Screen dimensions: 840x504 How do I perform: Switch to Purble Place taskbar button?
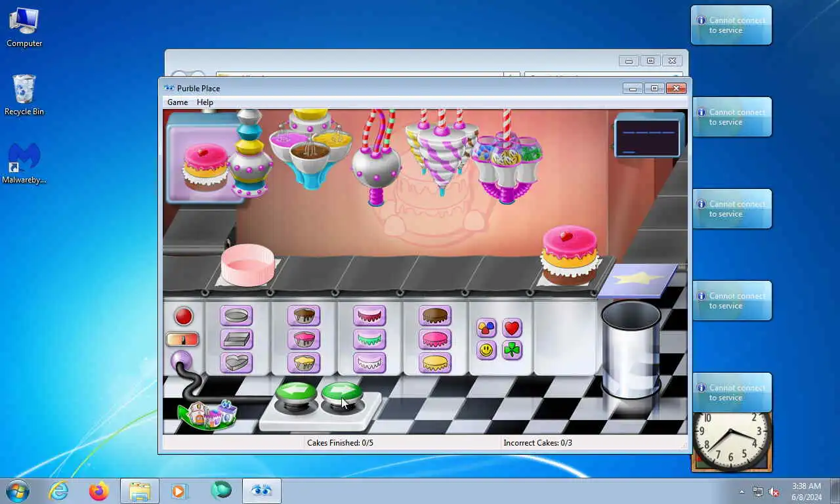tap(262, 491)
